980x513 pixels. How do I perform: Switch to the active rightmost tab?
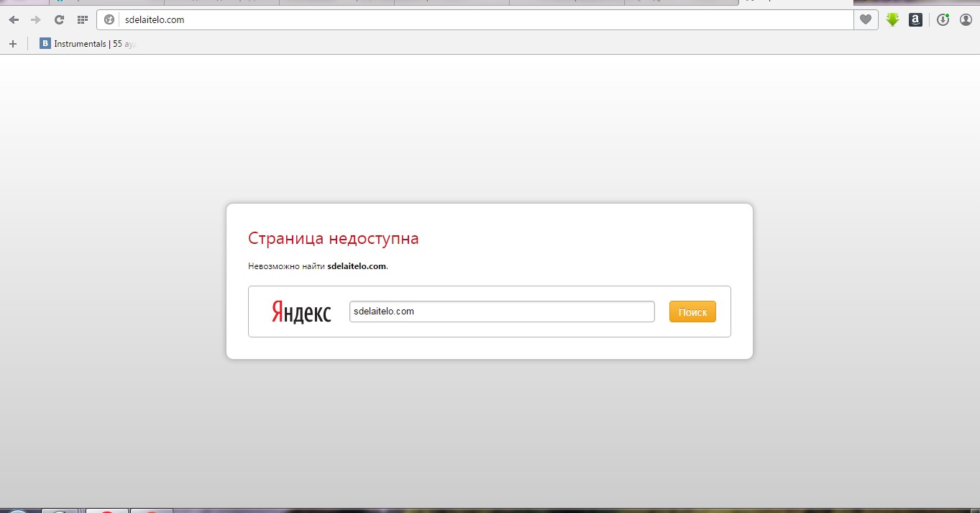(794, 2)
